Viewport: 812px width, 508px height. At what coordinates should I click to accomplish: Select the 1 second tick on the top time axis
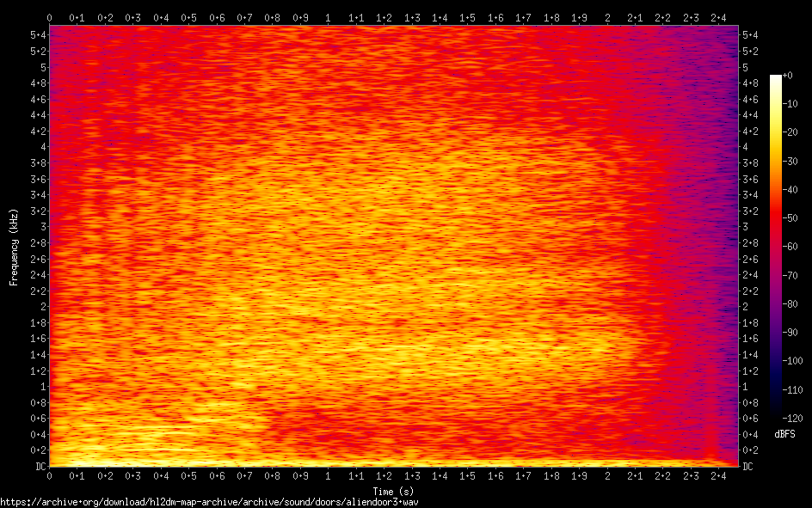pos(328,17)
